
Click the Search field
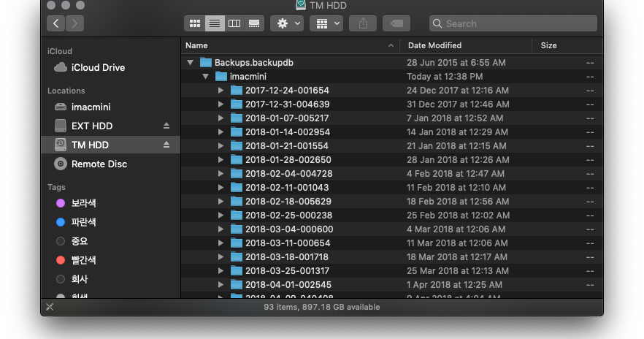[513, 23]
